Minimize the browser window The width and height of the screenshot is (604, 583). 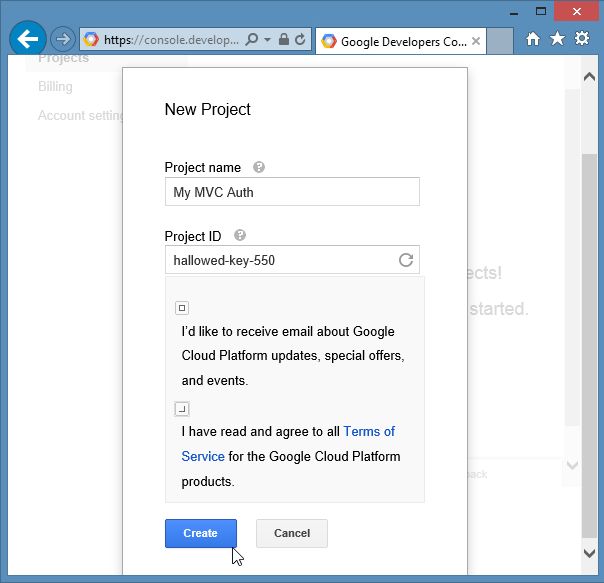(513, 13)
